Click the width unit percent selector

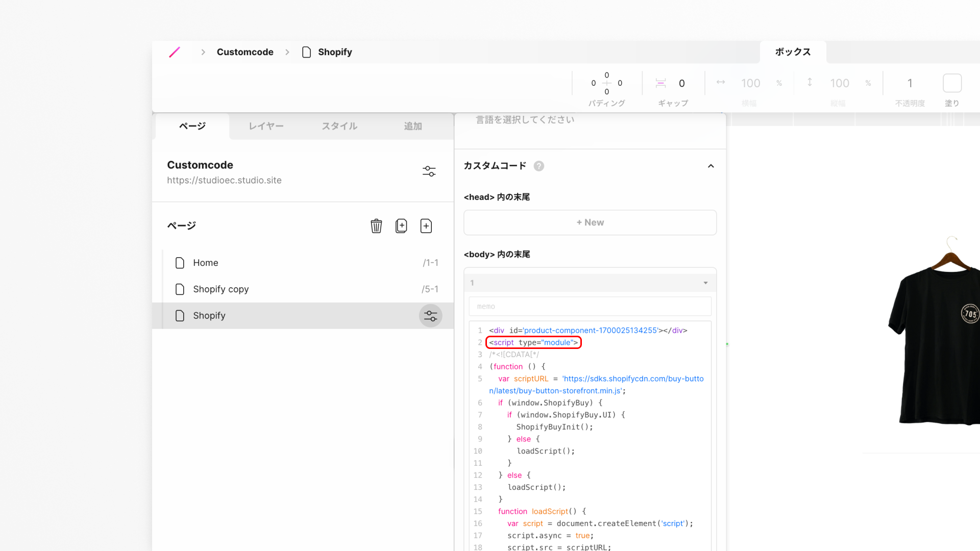(x=779, y=83)
